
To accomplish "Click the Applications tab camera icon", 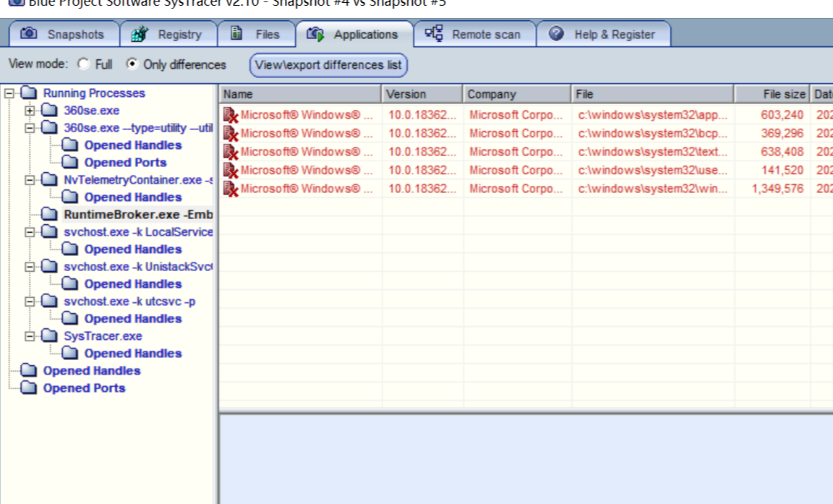I will pyautogui.click(x=315, y=34).
